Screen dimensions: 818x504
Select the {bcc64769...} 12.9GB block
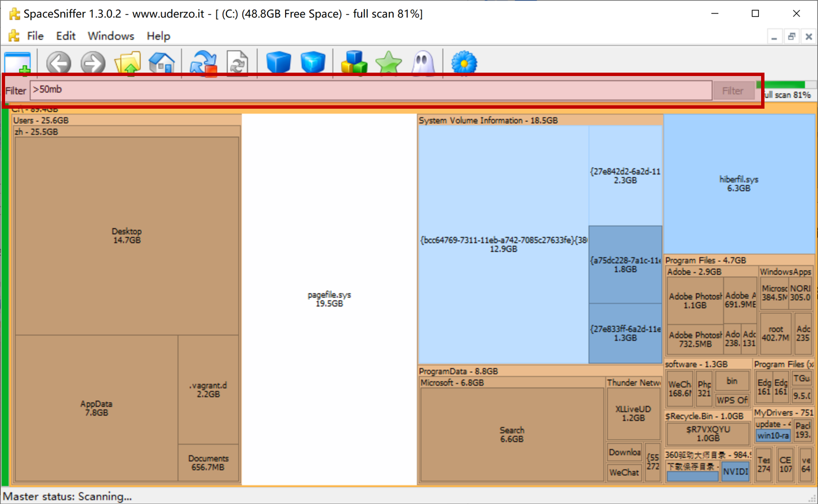(x=503, y=244)
